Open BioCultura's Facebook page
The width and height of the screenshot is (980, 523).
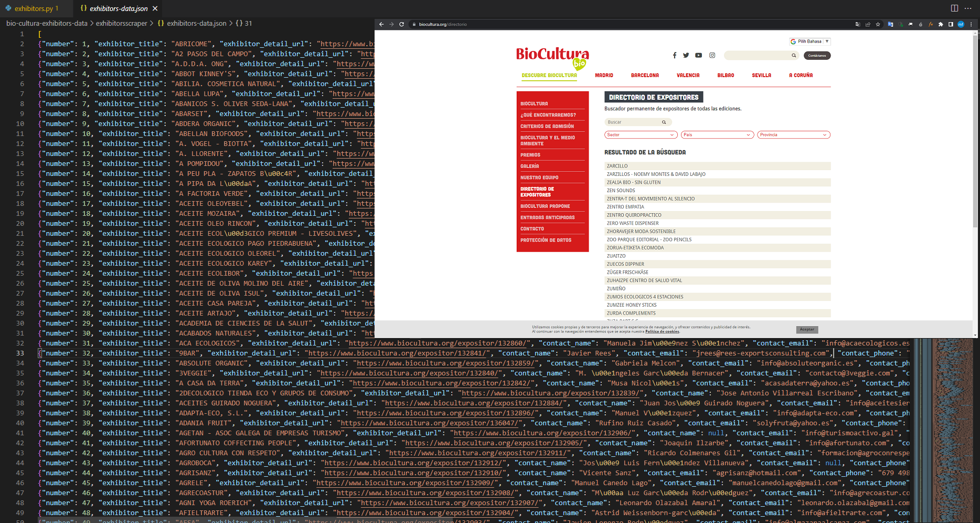[x=675, y=55]
